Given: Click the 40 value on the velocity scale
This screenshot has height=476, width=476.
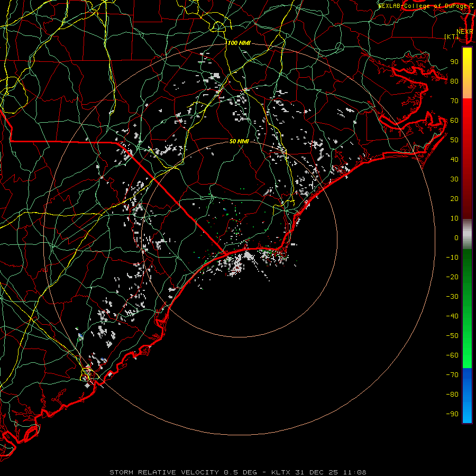Looking at the screenshot, I should coord(454,160).
